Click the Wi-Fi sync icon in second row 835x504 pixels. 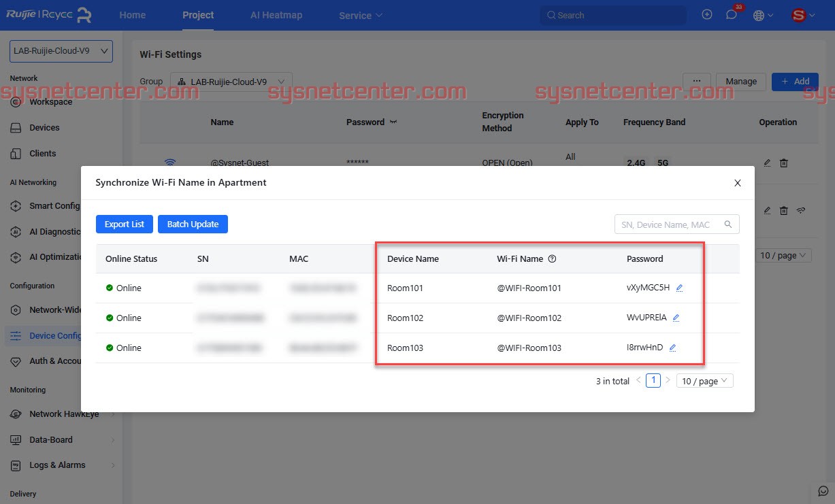point(801,210)
